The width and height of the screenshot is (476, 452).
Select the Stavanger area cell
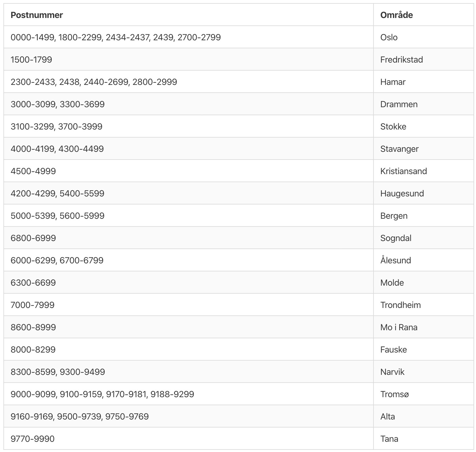[399, 149]
